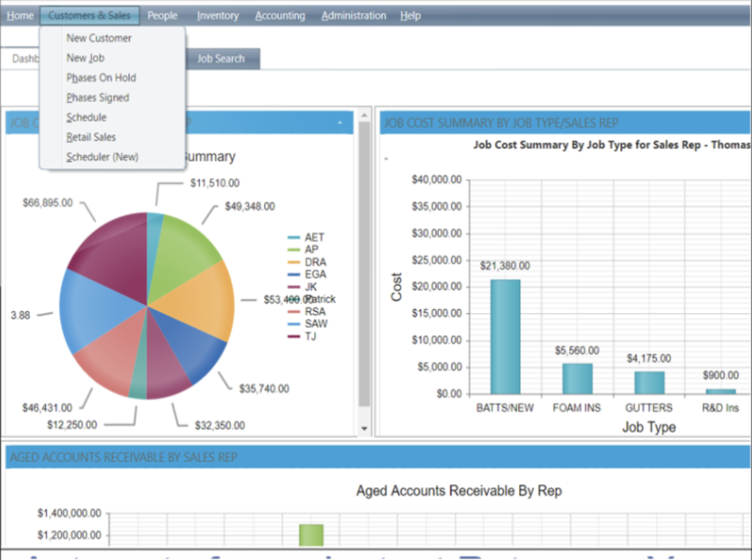Click the Aged Accounts Receivable By Rep title

click(x=459, y=491)
